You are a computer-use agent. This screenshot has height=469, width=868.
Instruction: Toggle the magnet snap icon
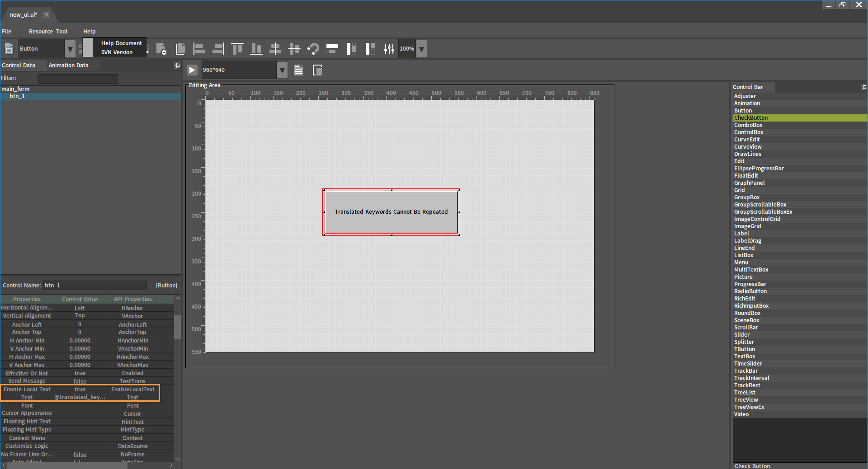click(x=313, y=49)
